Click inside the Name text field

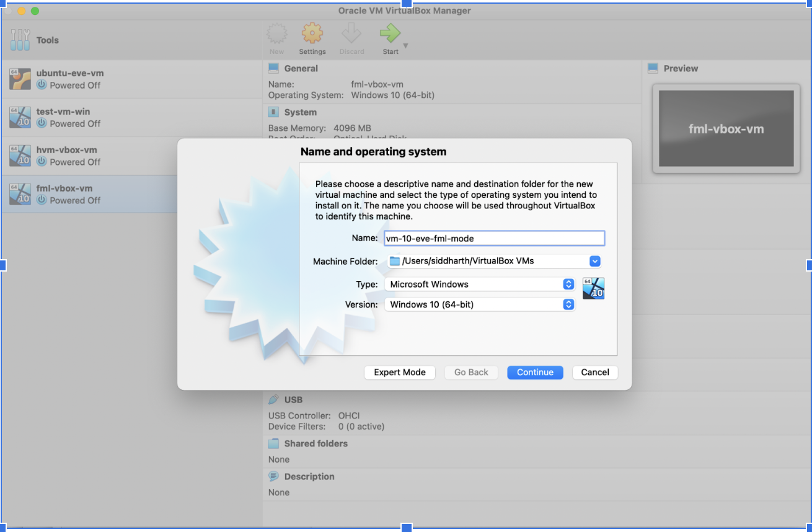point(494,238)
